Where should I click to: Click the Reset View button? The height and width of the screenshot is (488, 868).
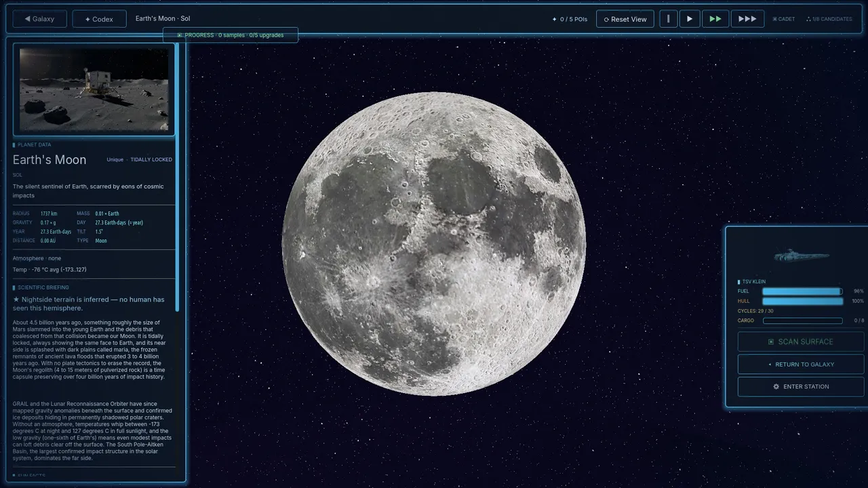[625, 19]
